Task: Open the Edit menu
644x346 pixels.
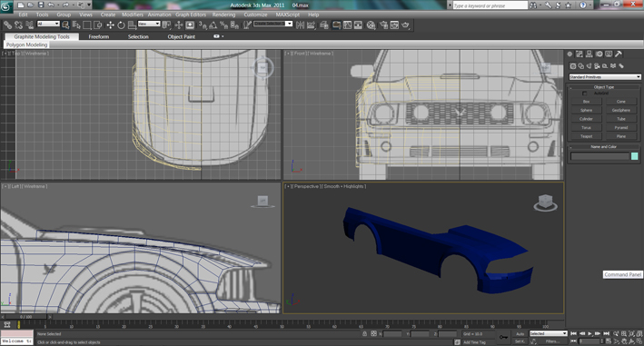Action: [23, 15]
